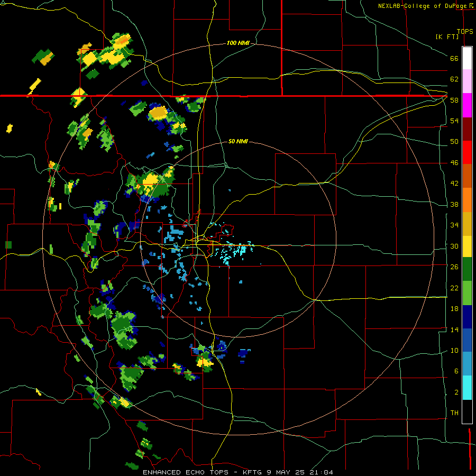Click the 34 legend value
476x476 pixels.
click(x=454, y=225)
